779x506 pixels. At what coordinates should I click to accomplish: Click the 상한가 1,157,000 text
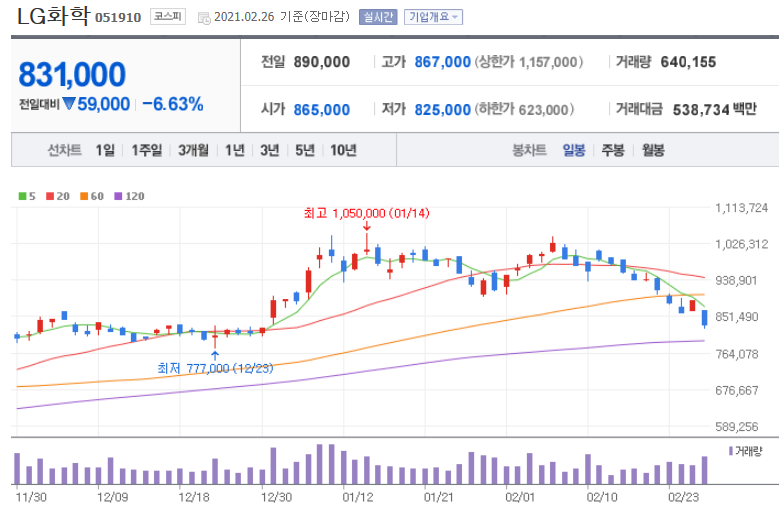point(529,62)
